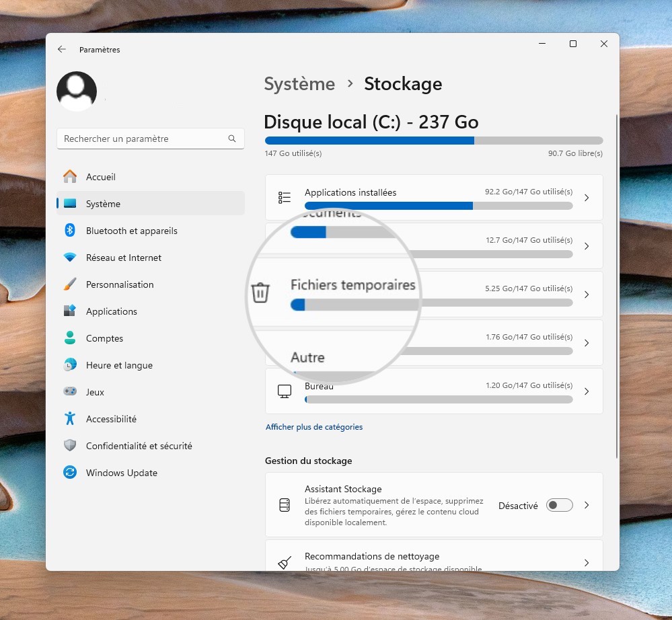
Task: Click the Confidentialité et sécurité shield icon
Action: click(70, 445)
